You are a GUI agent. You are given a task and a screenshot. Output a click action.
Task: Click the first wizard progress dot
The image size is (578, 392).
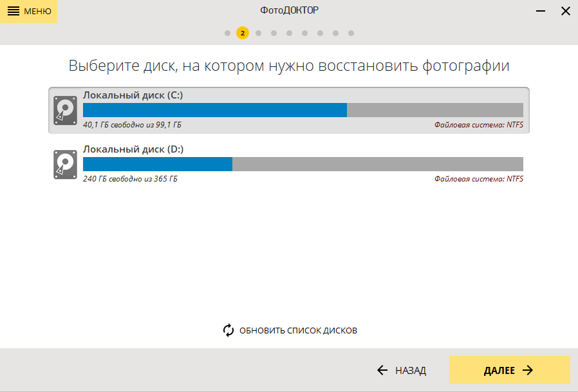[x=227, y=33]
